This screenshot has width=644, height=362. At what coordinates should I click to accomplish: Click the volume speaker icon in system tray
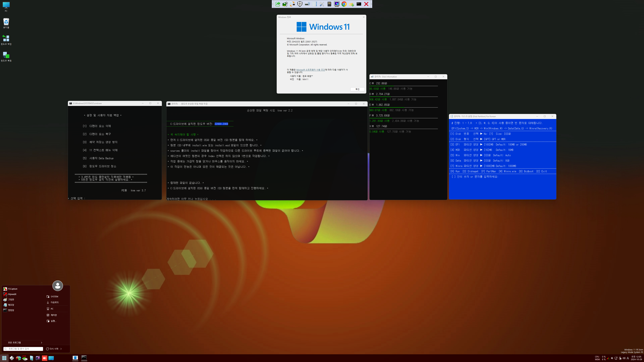click(x=624, y=358)
